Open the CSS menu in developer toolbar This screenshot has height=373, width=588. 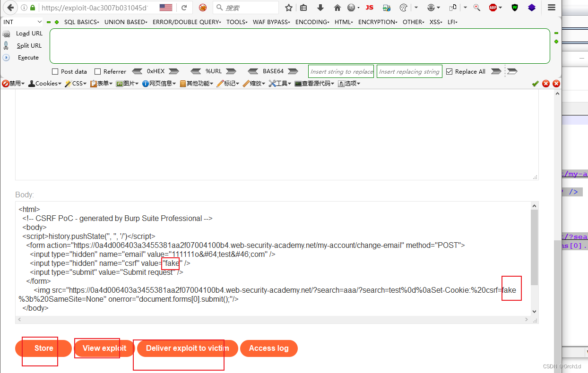pos(76,84)
